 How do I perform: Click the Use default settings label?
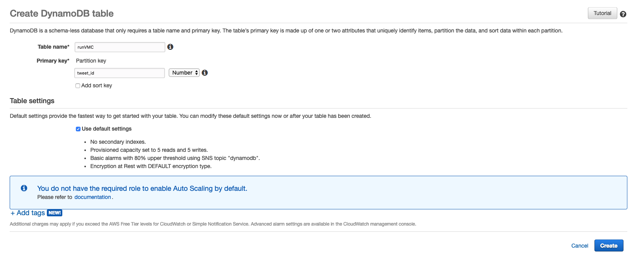pyautogui.click(x=107, y=129)
